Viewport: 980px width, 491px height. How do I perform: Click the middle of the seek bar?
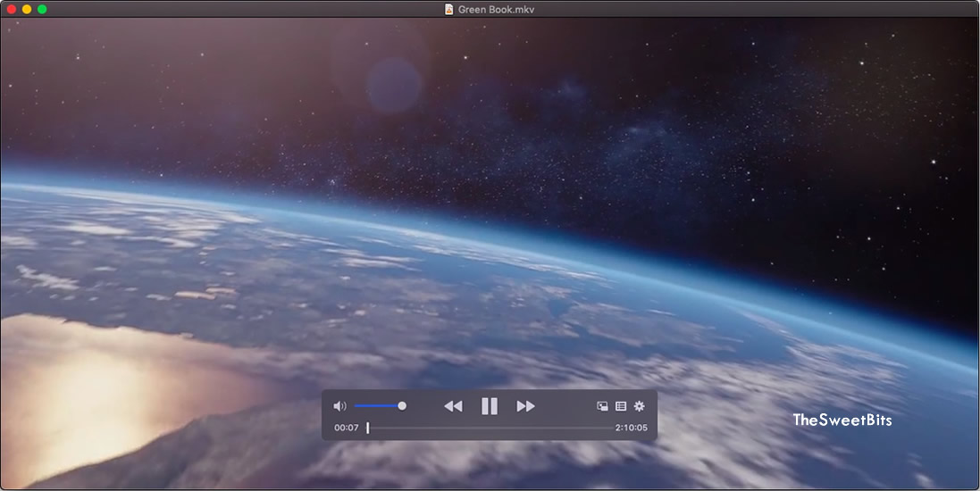(490, 428)
